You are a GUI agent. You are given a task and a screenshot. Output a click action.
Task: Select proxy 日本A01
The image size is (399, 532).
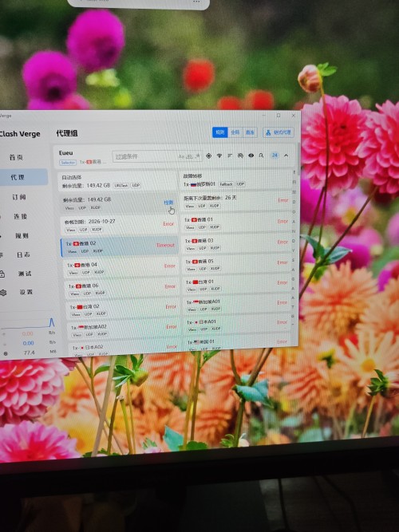(x=238, y=325)
